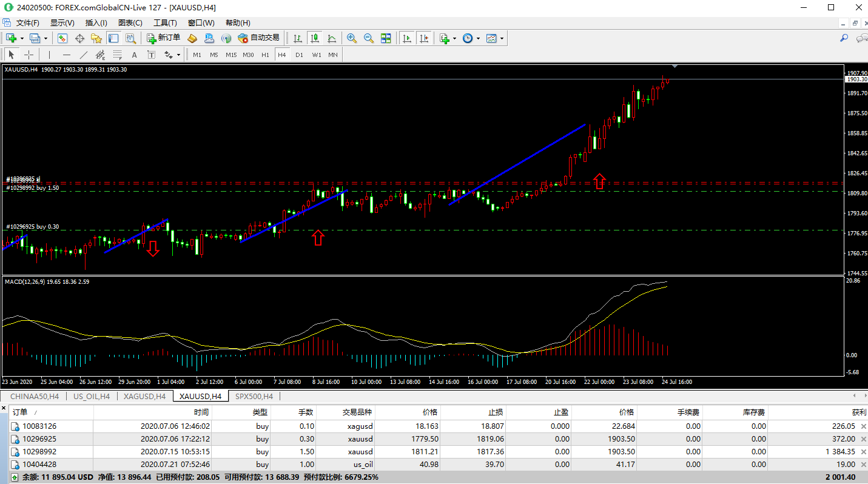
Task: Switch to the US_OIL,H4 chart tab
Action: point(91,396)
